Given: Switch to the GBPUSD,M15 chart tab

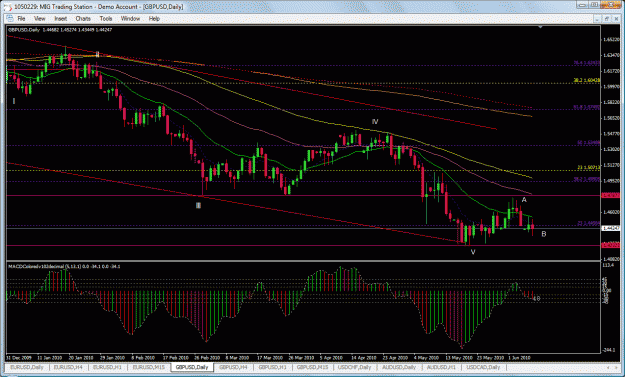Looking at the screenshot, I should pyautogui.click(x=312, y=367).
